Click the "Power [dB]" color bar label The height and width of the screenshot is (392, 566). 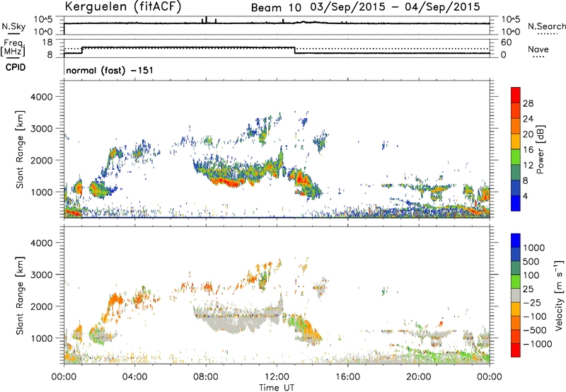(541, 149)
